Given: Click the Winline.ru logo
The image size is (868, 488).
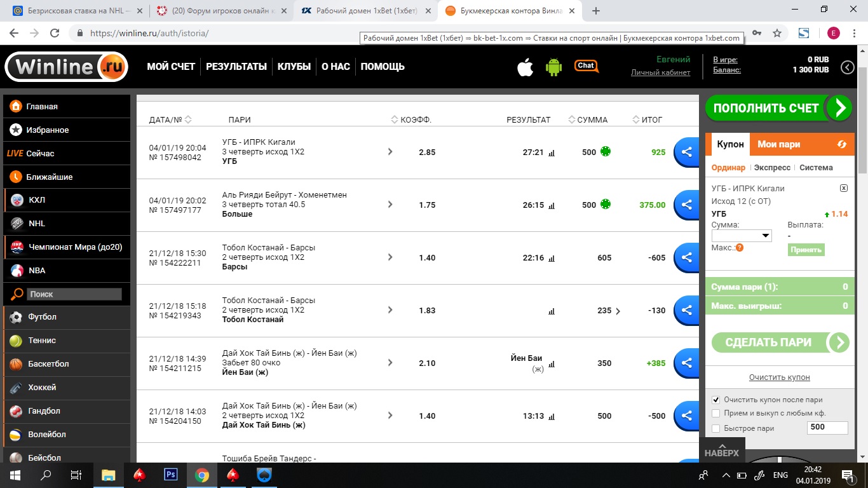Looking at the screenshot, I should click(67, 67).
